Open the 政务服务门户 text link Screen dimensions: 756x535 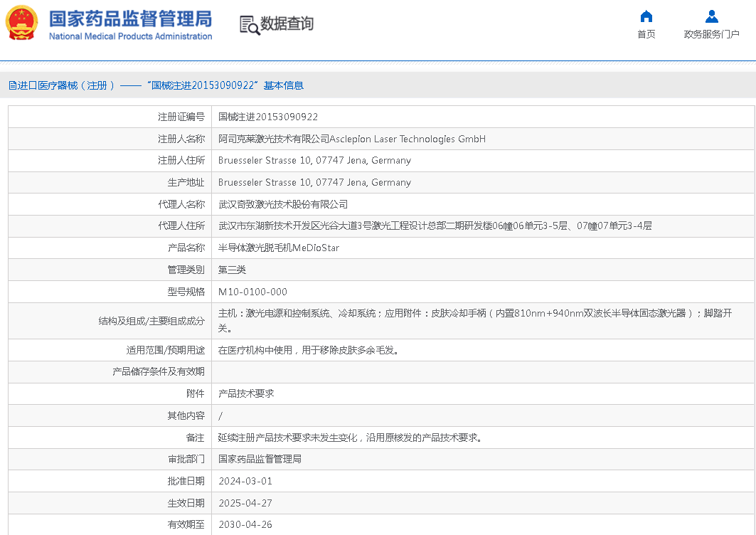coord(712,34)
